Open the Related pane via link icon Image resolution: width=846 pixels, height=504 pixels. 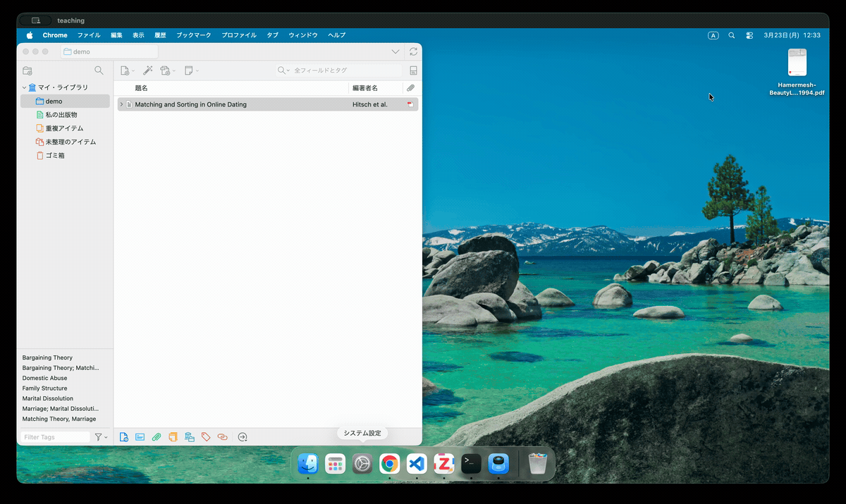pos(222,437)
